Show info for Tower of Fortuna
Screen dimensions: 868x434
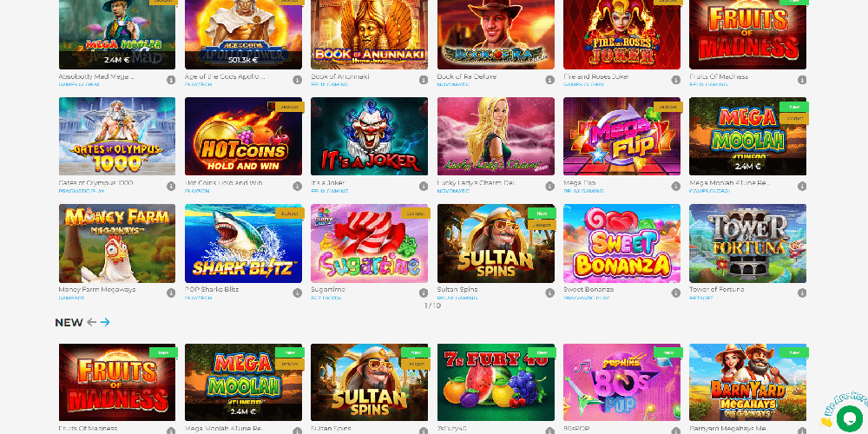(802, 293)
